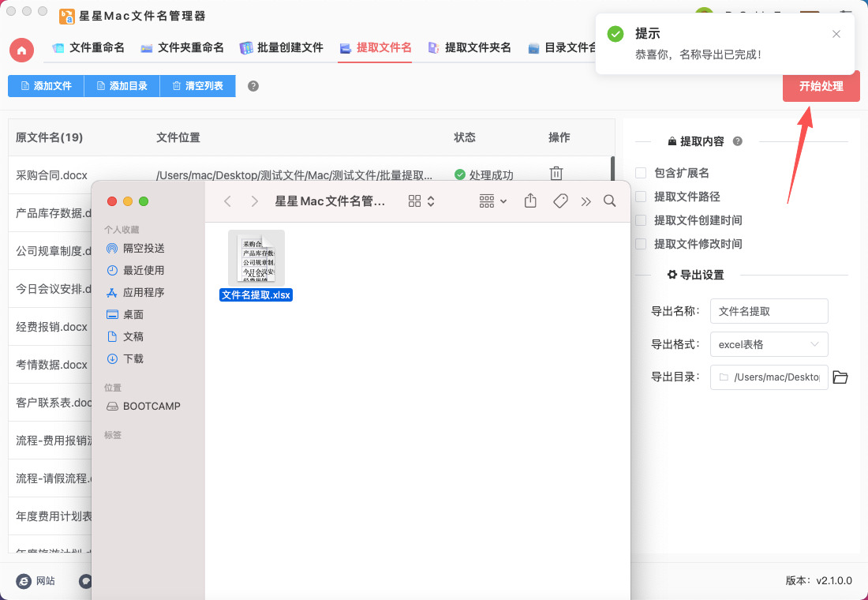Click the red home icon
868x600 pixels.
coord(21,50)
